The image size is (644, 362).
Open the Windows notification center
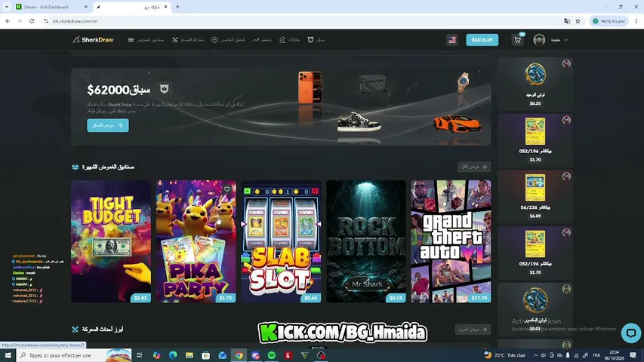click(633, 355)
